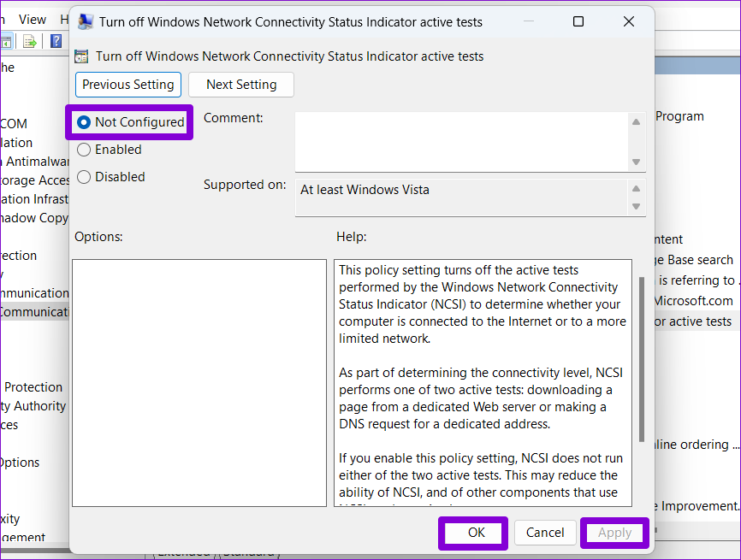Click the Comment box scroll-down arrow

pyautogui.click(x=636, y=162)
